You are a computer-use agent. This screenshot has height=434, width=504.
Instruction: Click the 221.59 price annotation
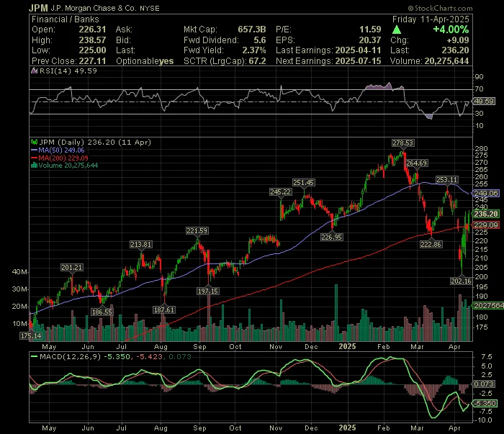(197, 230)
